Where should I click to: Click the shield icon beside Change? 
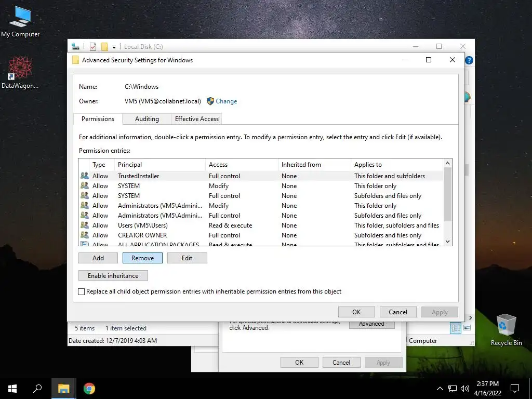pyautogui.click(x=210, y=101)
